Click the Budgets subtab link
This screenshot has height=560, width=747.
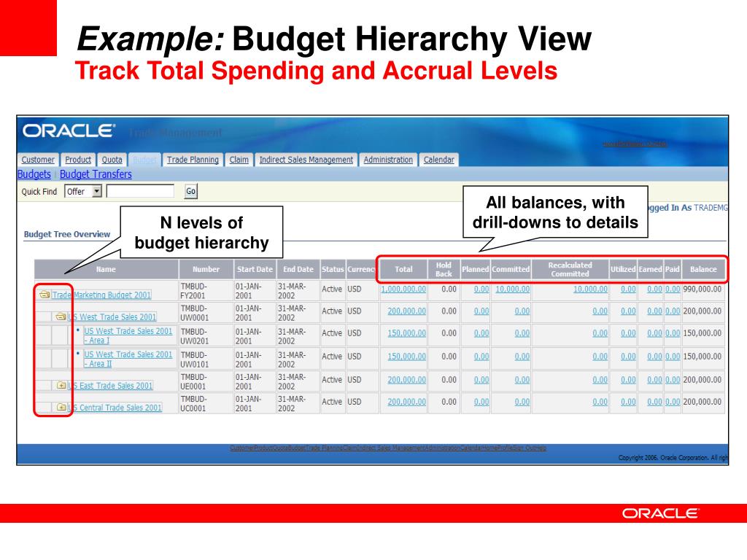pos(34,174)
